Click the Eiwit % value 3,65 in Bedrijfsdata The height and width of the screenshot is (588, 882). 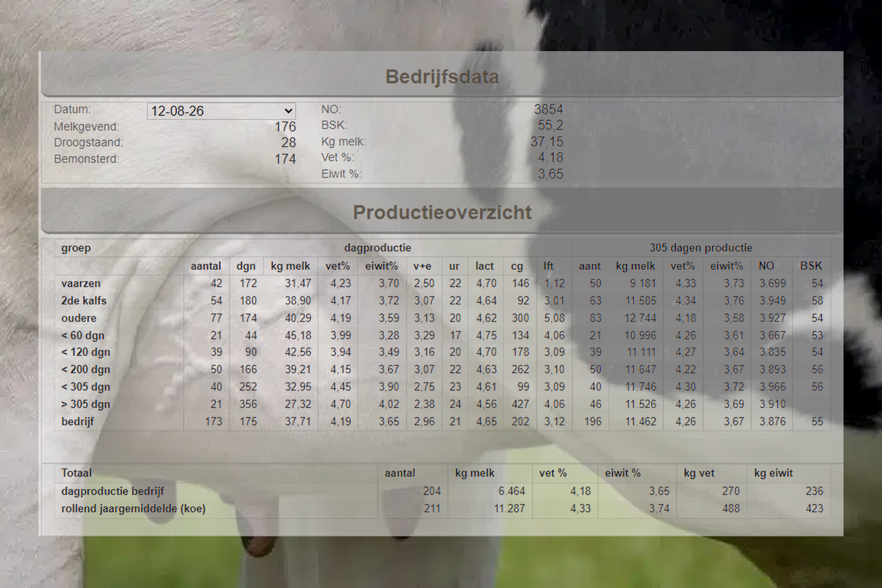550,173
